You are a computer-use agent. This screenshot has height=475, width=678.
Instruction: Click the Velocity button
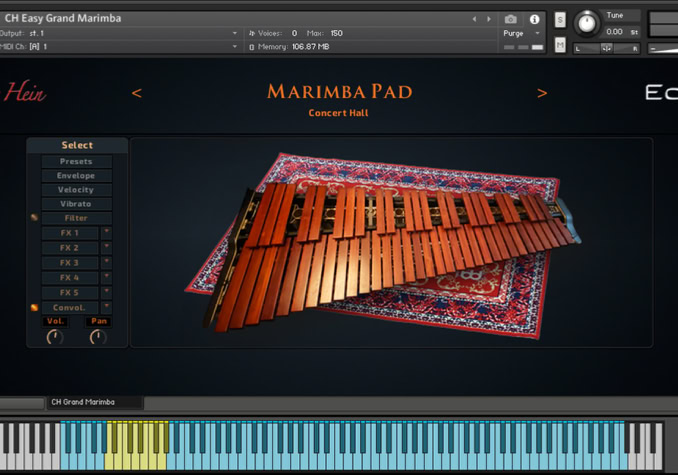[x=76, y=189]
